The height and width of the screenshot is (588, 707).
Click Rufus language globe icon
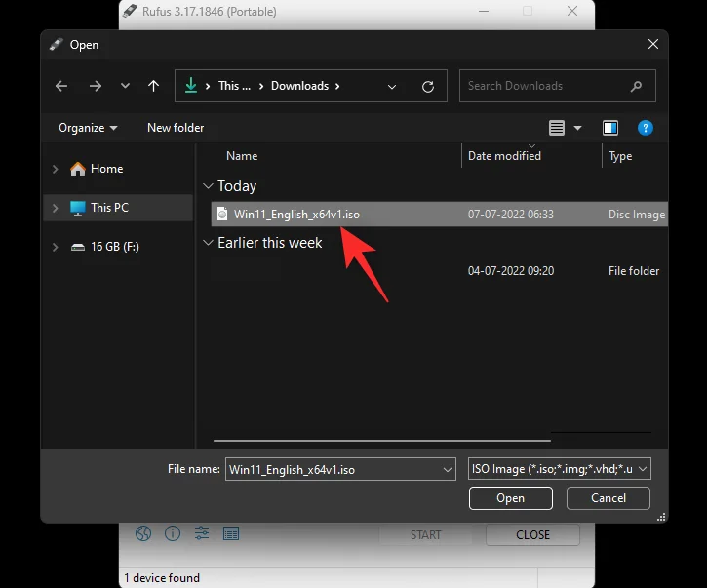coord(143,533)
